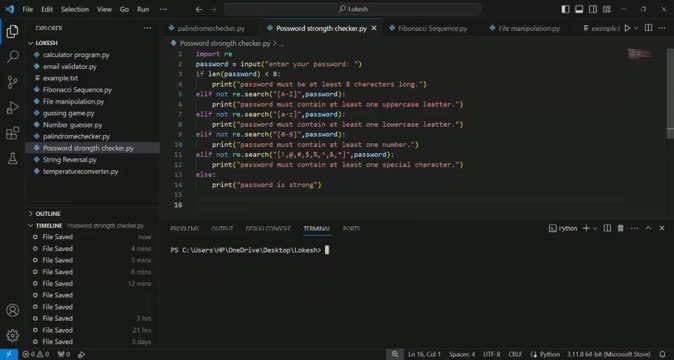Switch to Fibonacci Sequence.py editor tab
This screenshot has width=674, height=360.
pos(432,28)
